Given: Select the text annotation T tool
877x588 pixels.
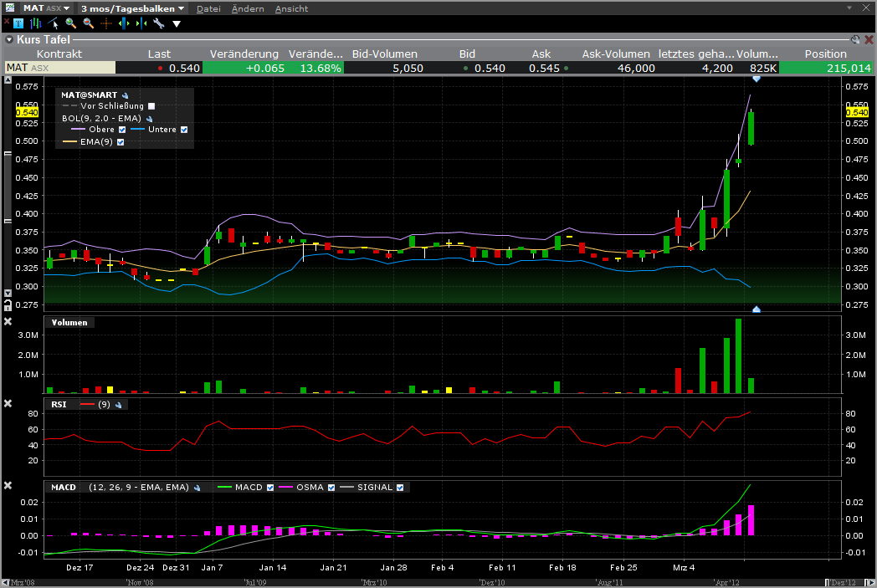Looking at the screenshot, I should tap(18, 23).
